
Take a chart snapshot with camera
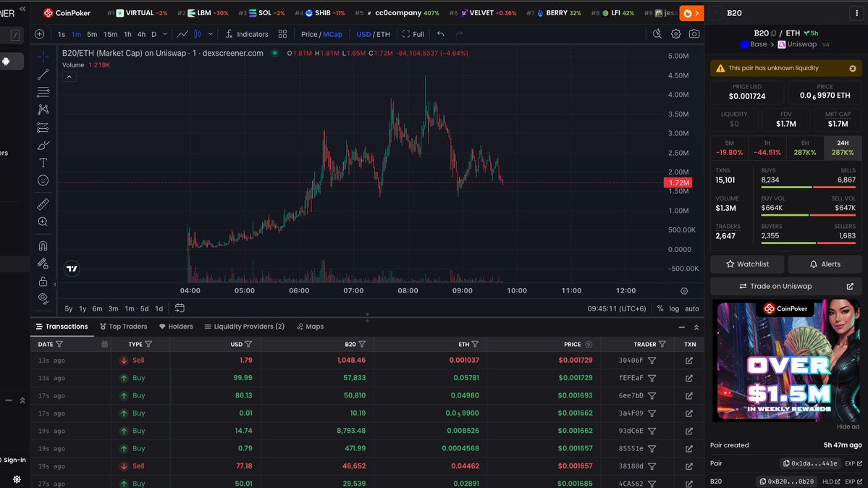pyautogui.click(x=694, y=34)
